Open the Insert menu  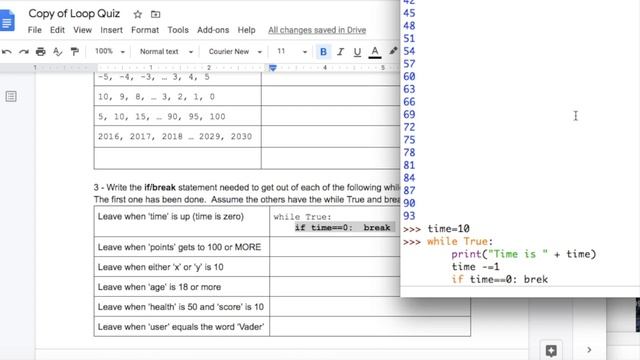[x=111, y=30]
